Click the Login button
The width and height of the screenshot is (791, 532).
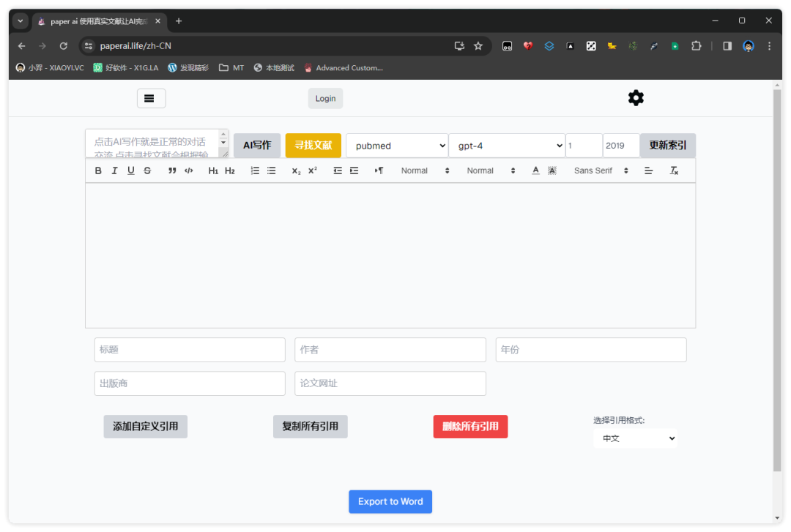[x=325, y=98]
